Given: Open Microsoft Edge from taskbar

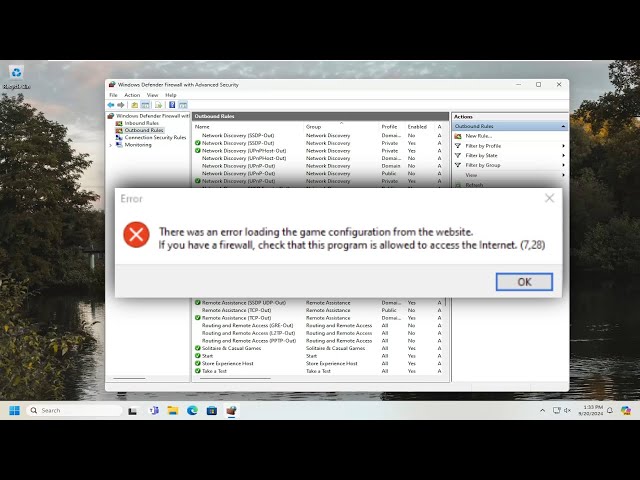Looking at the screenshot, I should click(x=192, y=411).
